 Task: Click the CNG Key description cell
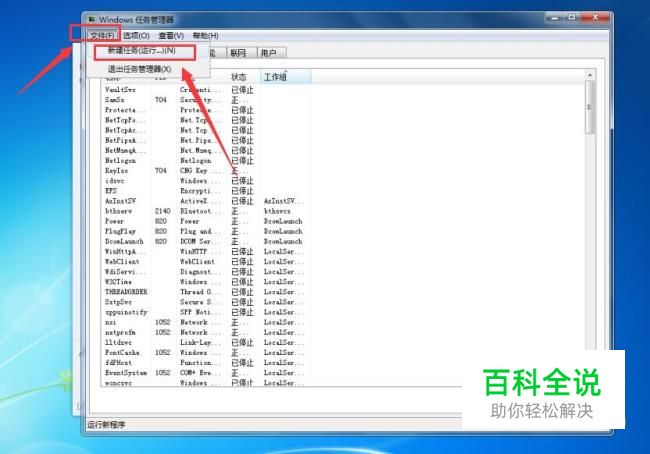[201, 171]
